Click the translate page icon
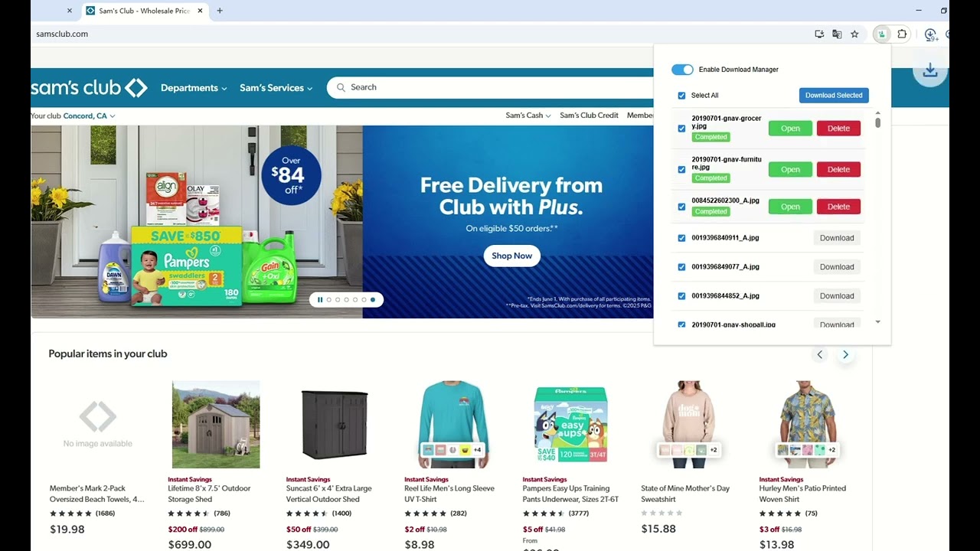The image size is (980, 551). 837,34
